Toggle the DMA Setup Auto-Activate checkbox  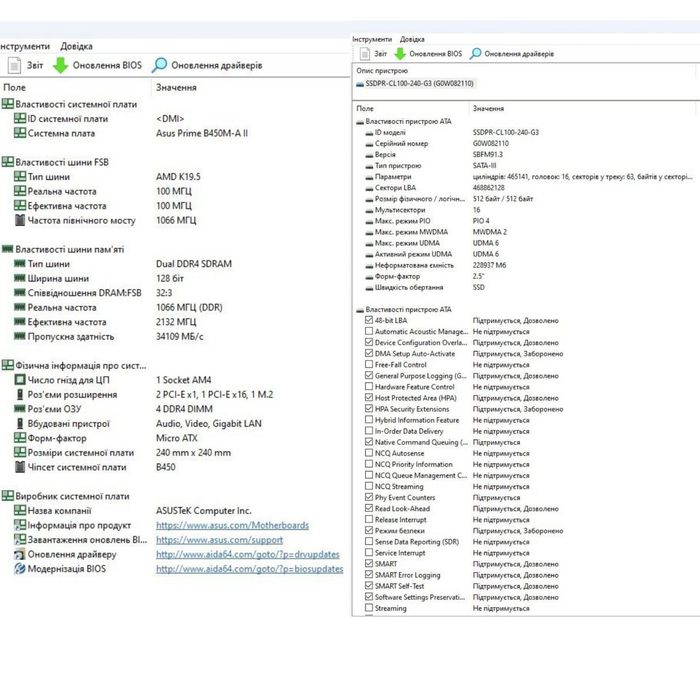369,353
